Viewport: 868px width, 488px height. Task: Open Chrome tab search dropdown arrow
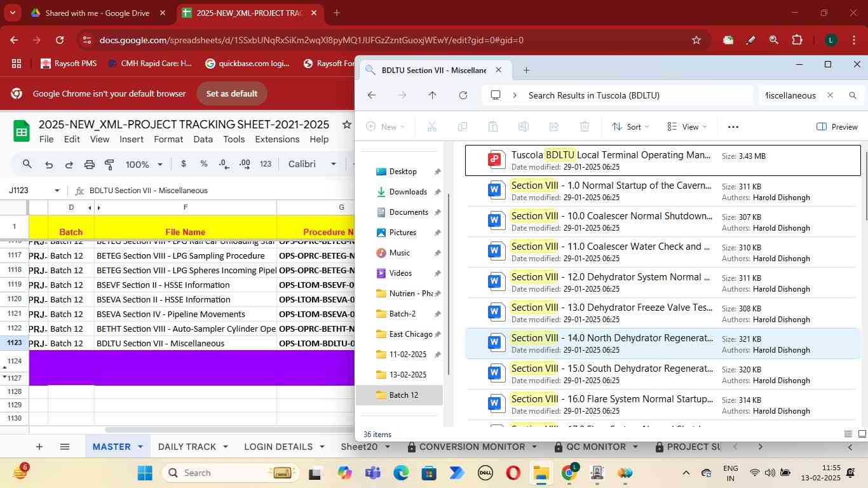point(13,13)
